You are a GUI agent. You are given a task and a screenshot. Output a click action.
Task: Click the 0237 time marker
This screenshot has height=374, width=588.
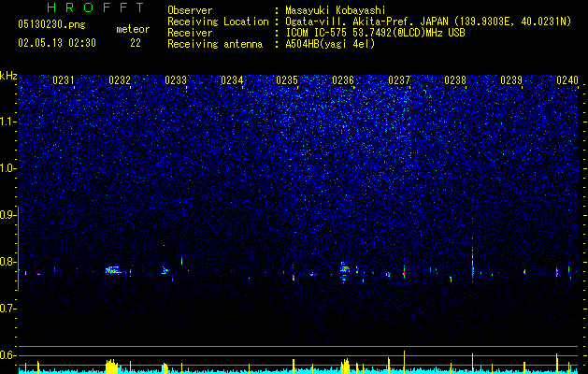tap(399, 80)
